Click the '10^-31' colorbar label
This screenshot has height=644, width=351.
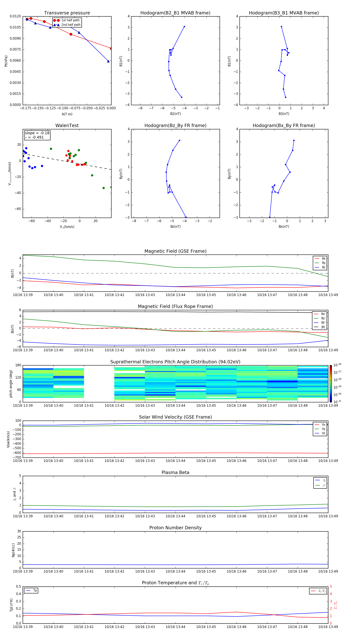338,402
